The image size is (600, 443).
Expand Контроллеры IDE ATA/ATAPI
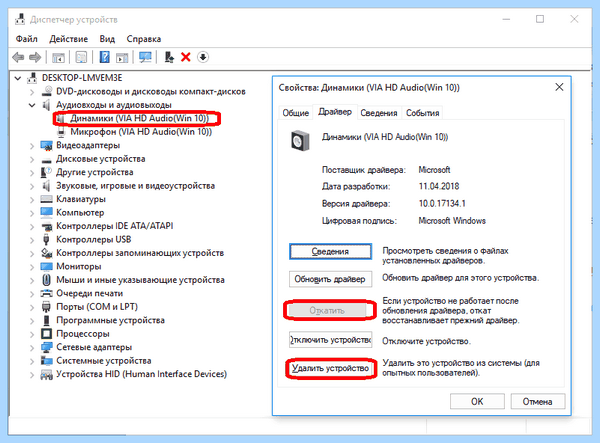click(x=32, y=226)
